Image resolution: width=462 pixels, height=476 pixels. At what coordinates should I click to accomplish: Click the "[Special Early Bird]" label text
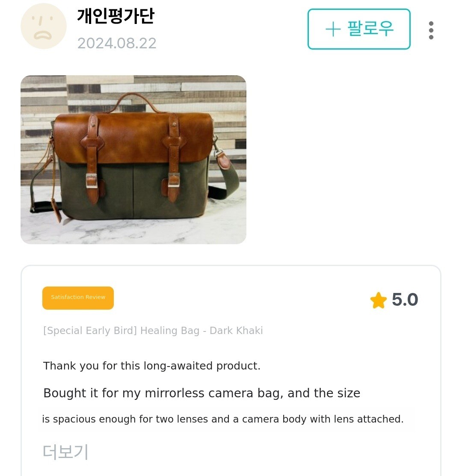click(x=90, y=331)
